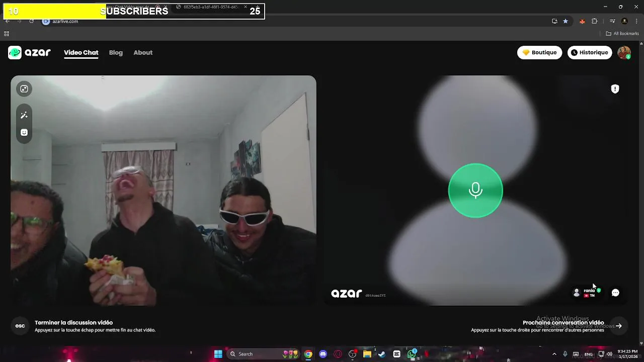Click the tray microphone icon
The width and height of the screenshot is (644, 362).
(x=565, y=354)
